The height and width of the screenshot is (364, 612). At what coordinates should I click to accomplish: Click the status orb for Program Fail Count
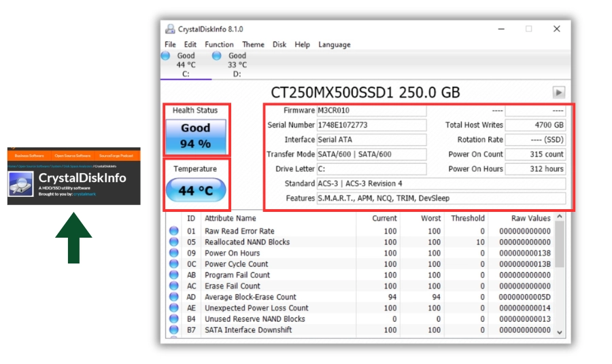pyautogui.click(x=173, y=275)
